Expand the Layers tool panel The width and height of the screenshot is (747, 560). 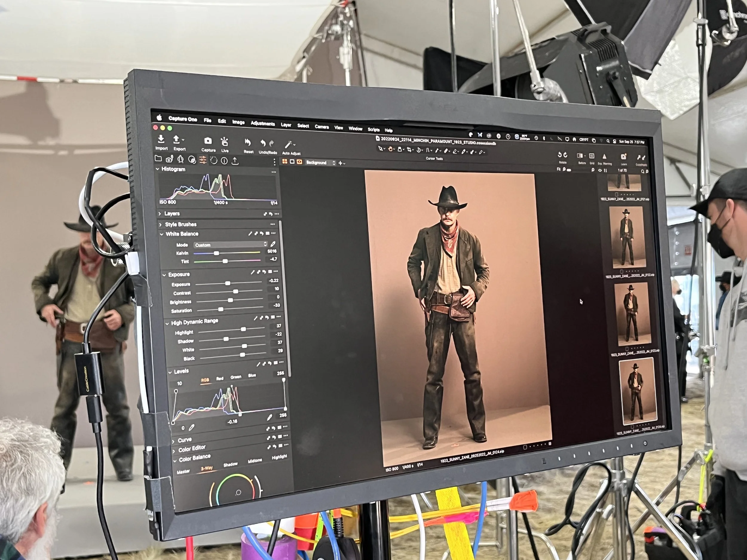(x=160, y=214)
